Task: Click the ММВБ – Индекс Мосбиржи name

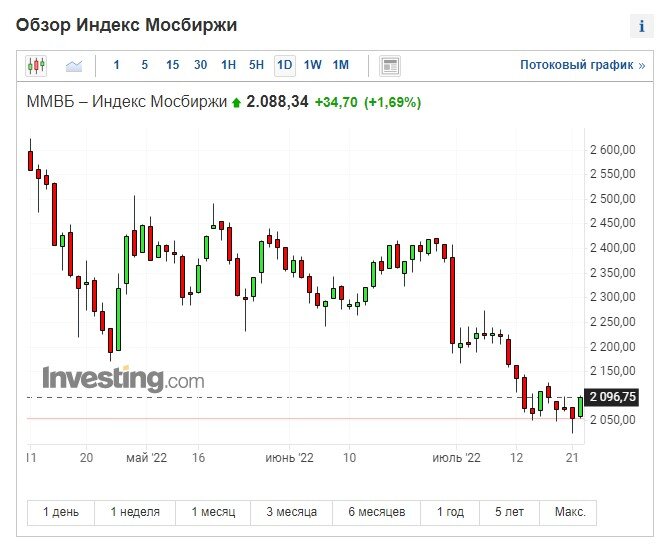Action: 127,102
